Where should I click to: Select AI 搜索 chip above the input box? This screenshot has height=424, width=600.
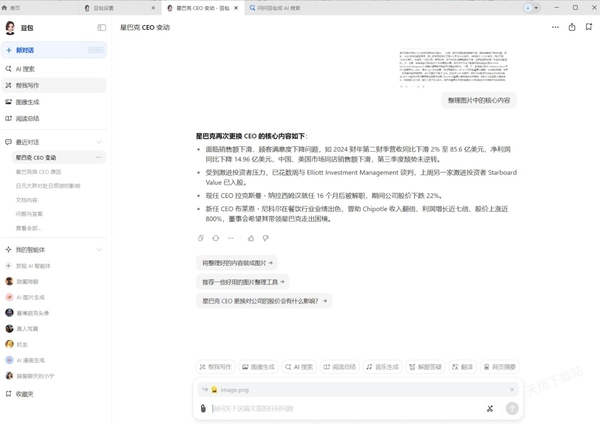point(299,367)
